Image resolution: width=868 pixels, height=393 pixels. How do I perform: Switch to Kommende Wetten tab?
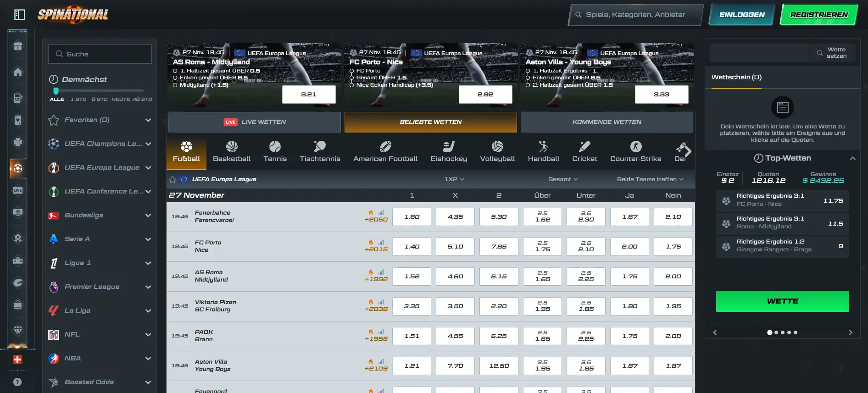click(x=606, y=122)
